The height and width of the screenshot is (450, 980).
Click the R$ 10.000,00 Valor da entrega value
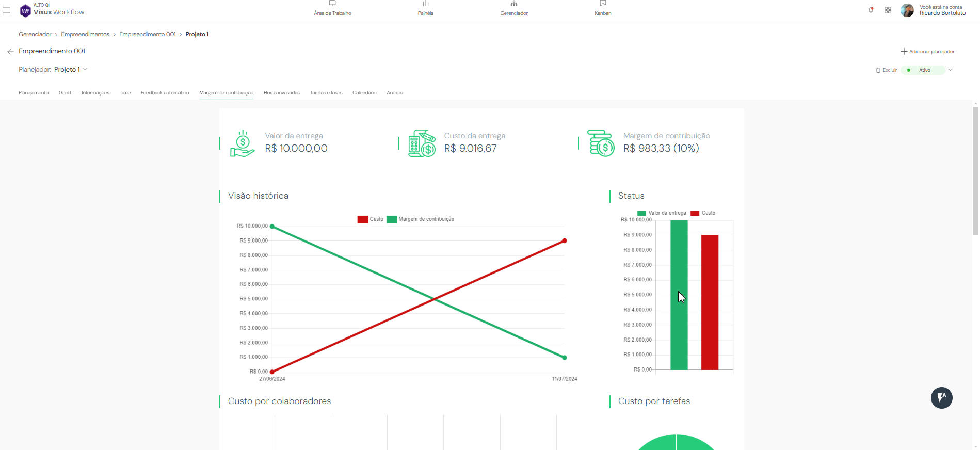point(296,149)
